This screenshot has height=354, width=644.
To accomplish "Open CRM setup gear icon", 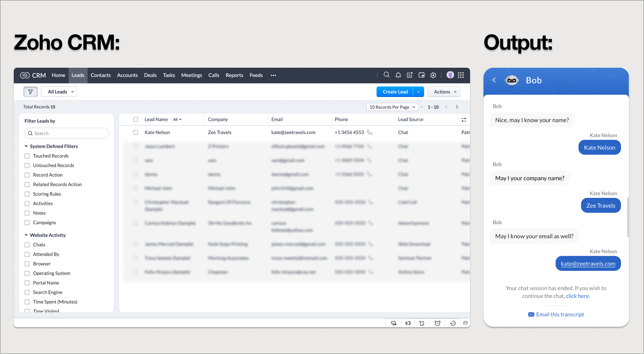I will click(433, 75).
